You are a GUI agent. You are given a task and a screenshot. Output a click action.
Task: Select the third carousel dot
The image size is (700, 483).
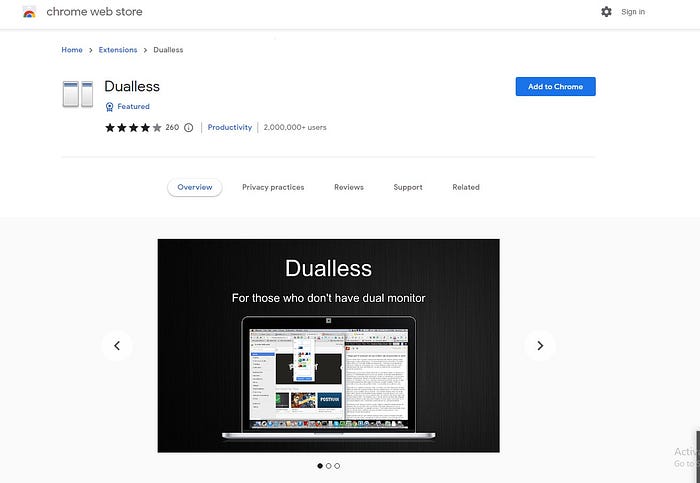coord(337,466)
